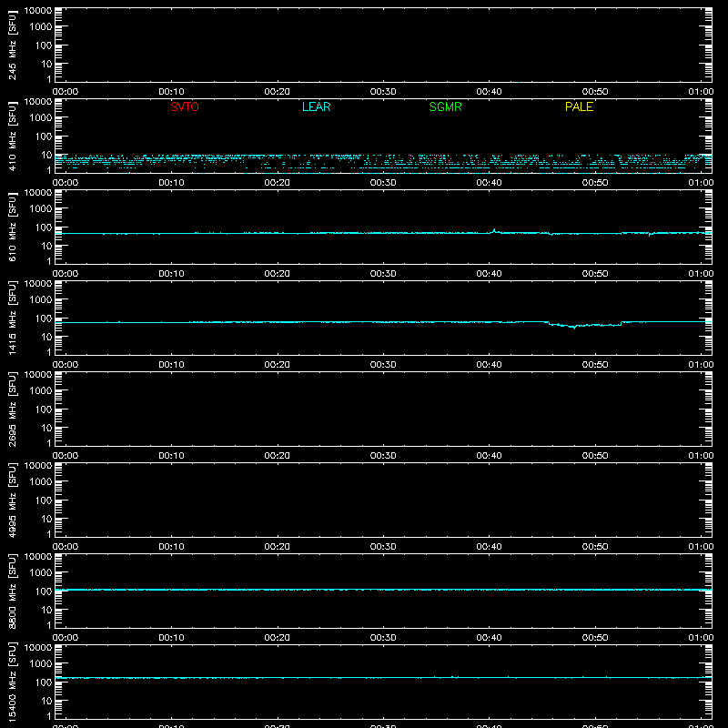Click the small spike in the 610 MHz trace
The width and height of the screenshot is (728, 728).
click(x=494, y=230)
